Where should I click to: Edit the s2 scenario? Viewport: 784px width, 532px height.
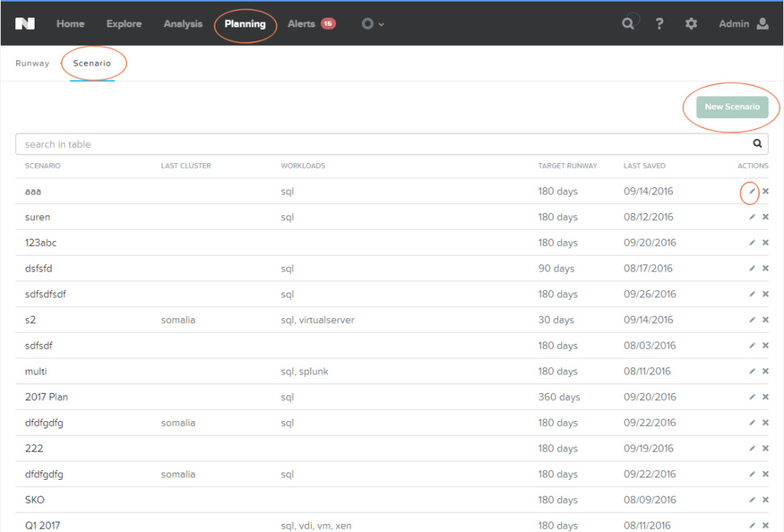pyautogui.click(x=752, y=320)
